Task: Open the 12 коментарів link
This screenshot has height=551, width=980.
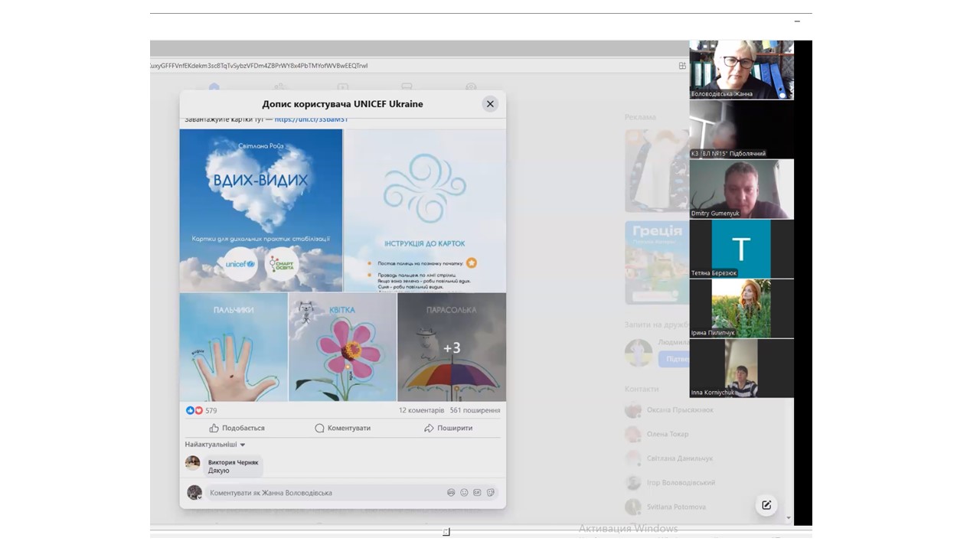Action: pos(421,410)
